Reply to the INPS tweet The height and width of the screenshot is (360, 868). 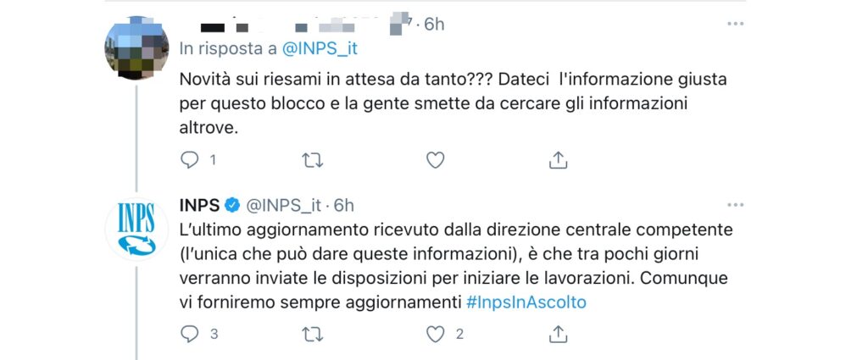(190, 334)
